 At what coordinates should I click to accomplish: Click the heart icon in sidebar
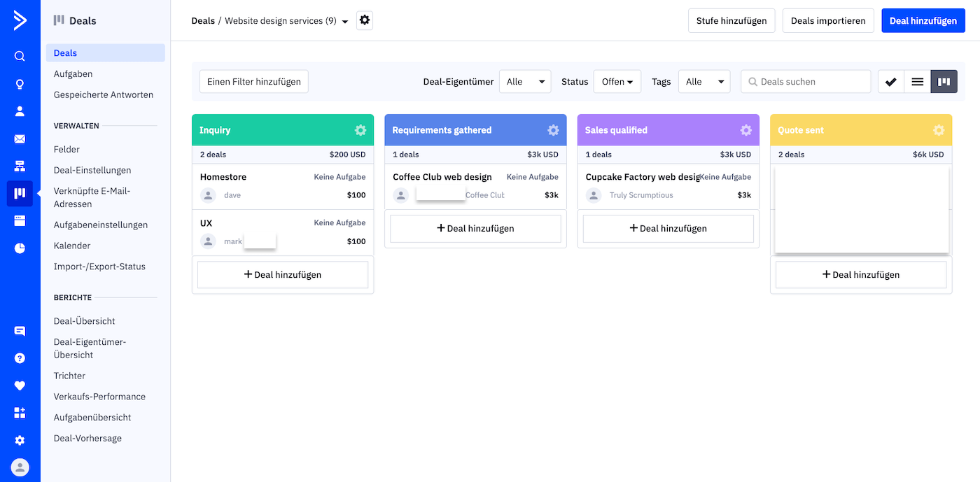[20, 385]
